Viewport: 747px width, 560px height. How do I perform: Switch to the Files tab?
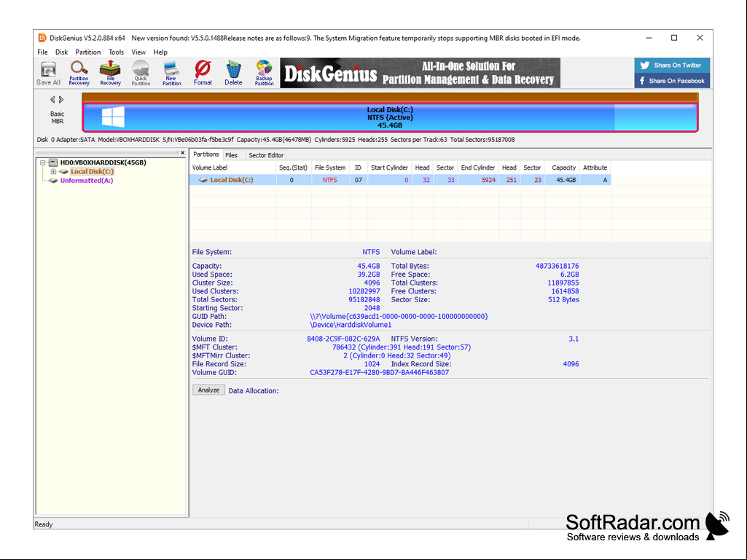coord(232,155)
